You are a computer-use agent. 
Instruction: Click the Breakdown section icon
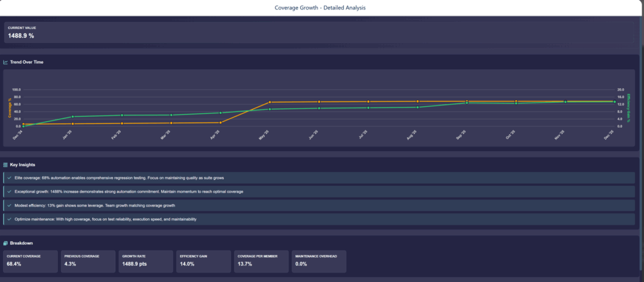[x=6, y=243]
